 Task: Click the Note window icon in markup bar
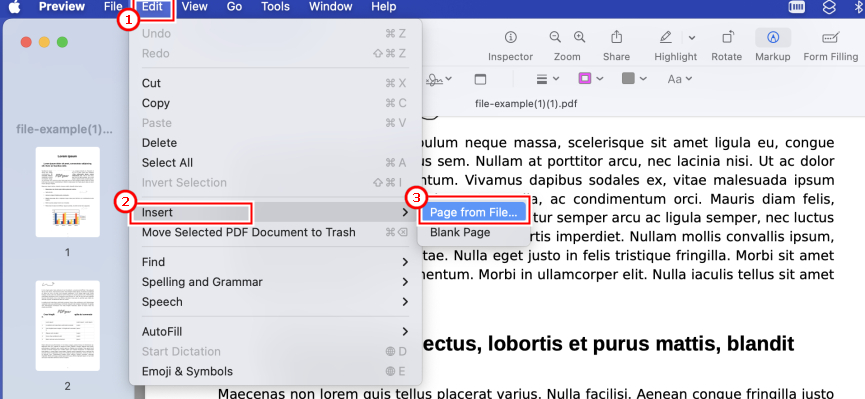[480, 79]
